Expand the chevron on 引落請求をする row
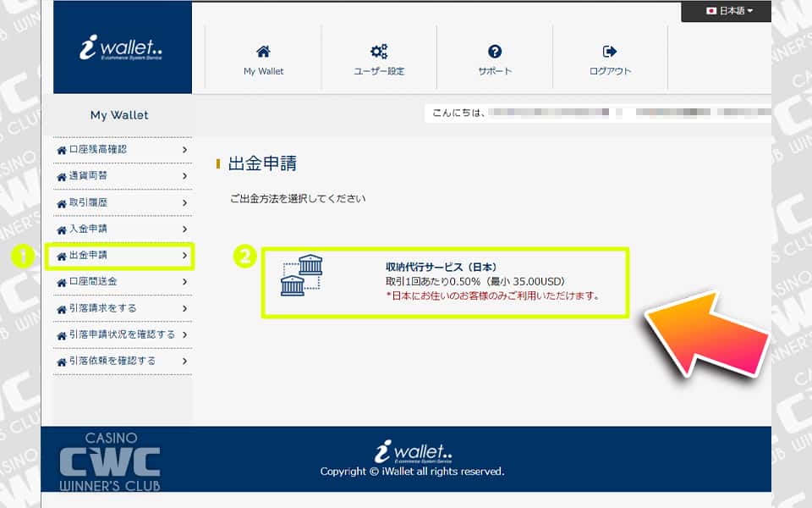The width and height of the screenshot is (812, 508). tap(185, 308)
